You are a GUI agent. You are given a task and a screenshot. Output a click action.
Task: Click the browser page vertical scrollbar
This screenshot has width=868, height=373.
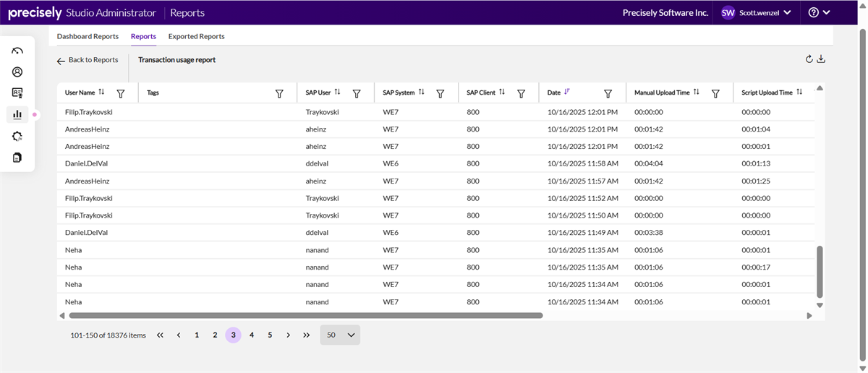pyautogui.click(x=861, y=195)
